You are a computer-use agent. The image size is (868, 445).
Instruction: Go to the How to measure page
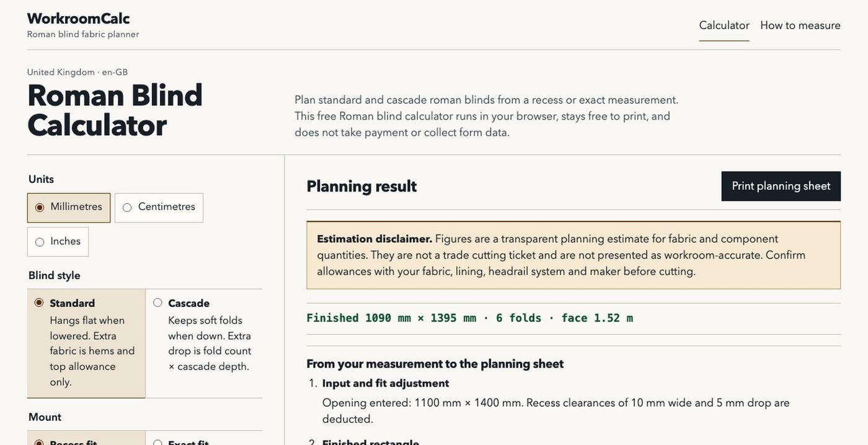pos(800,25)
